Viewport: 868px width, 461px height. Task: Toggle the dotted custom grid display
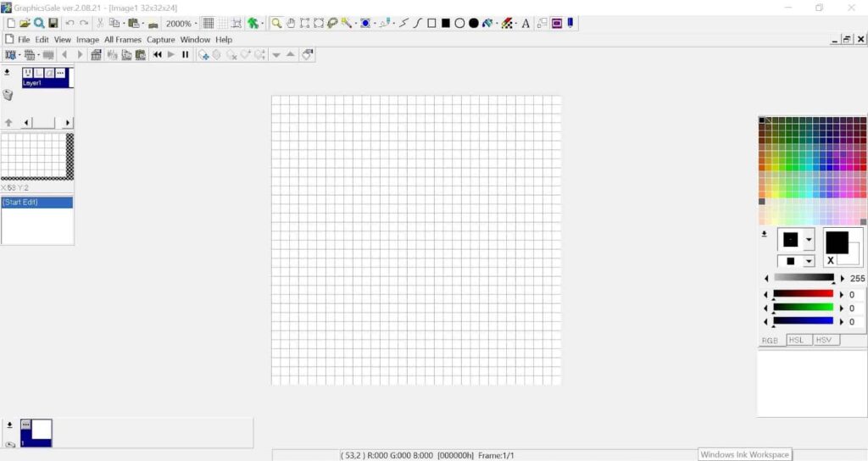coord(222,23)
